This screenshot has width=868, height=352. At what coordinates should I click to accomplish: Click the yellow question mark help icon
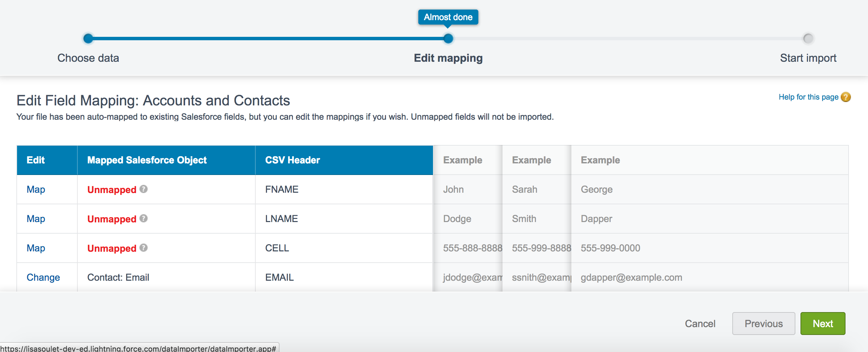[x=845, y=97]
